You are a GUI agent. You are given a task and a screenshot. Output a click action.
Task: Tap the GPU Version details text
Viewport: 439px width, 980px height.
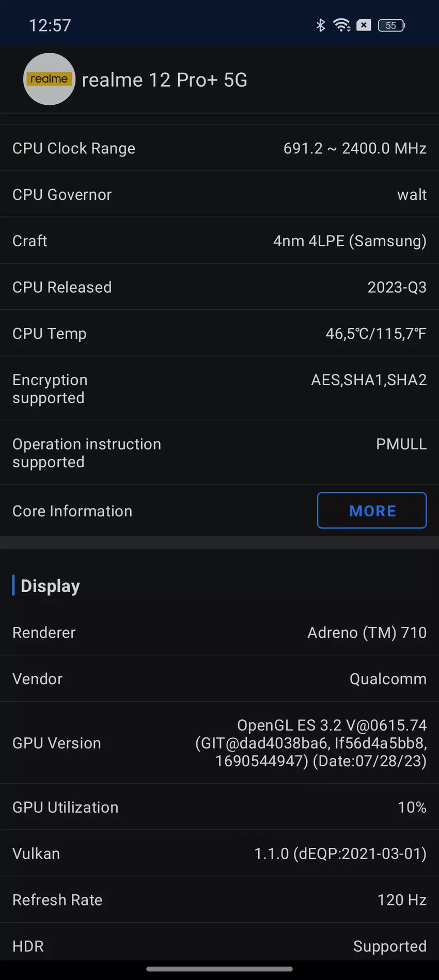[311, 743]
